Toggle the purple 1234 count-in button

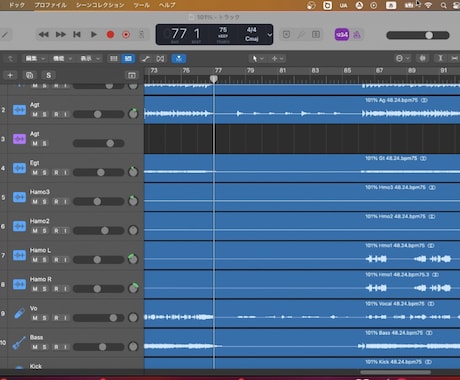click(342, 35)
